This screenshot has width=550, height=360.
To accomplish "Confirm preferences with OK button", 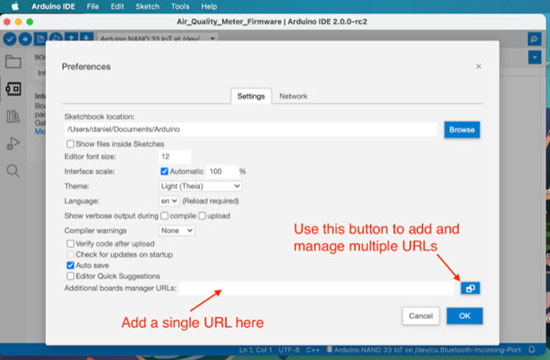I will click(464, 316).
